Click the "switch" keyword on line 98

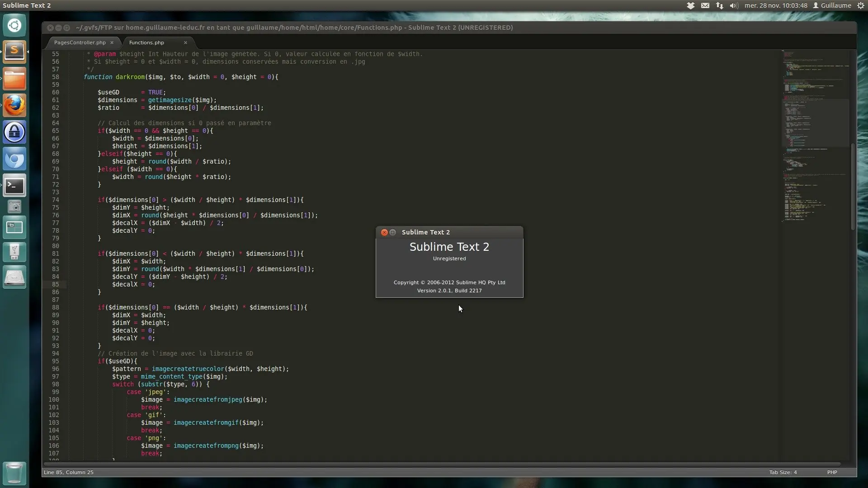[123, 384]
